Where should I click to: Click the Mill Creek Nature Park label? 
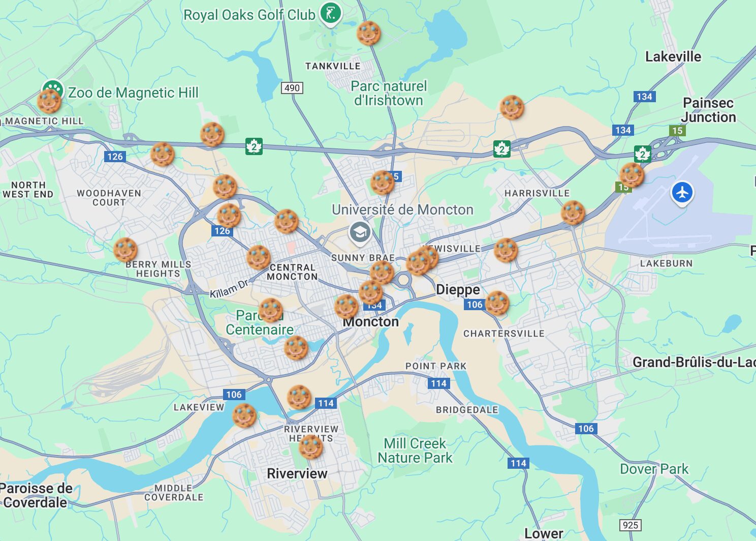[415, 450]
